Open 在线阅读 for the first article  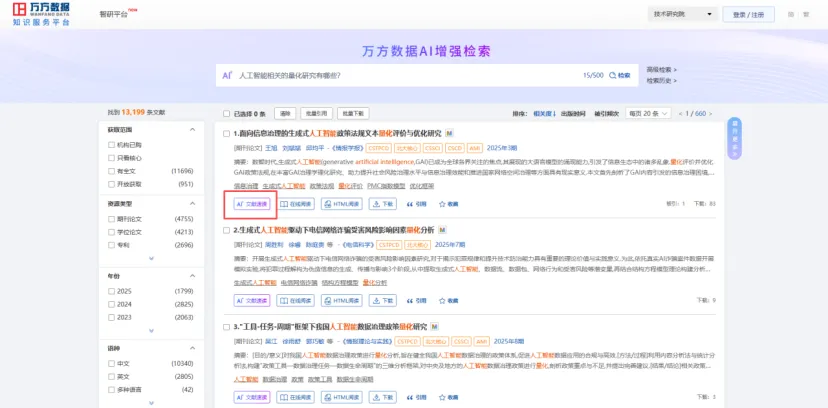click(x=296, y=203)
